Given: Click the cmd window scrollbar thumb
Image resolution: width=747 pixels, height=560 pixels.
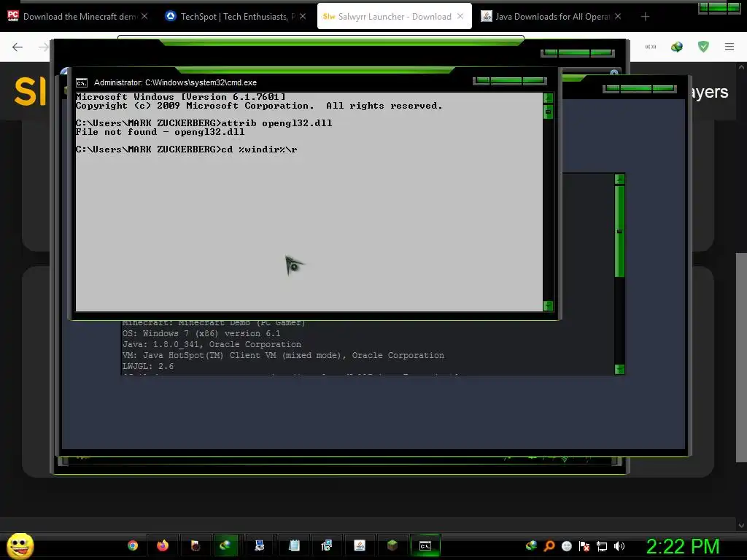Looking at the screenshot, I should 549,112.
